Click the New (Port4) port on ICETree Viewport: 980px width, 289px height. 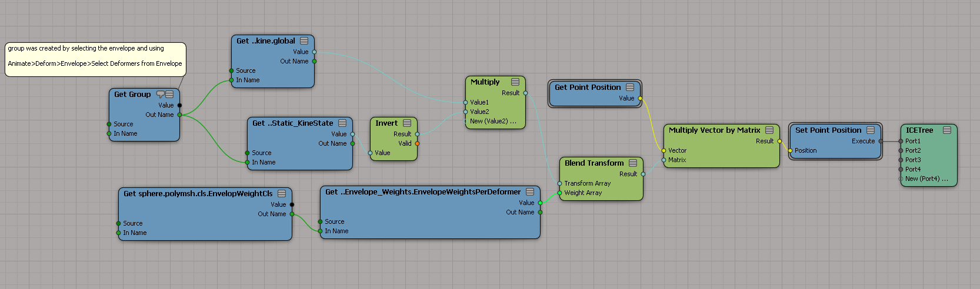click(x=901, y=179)
